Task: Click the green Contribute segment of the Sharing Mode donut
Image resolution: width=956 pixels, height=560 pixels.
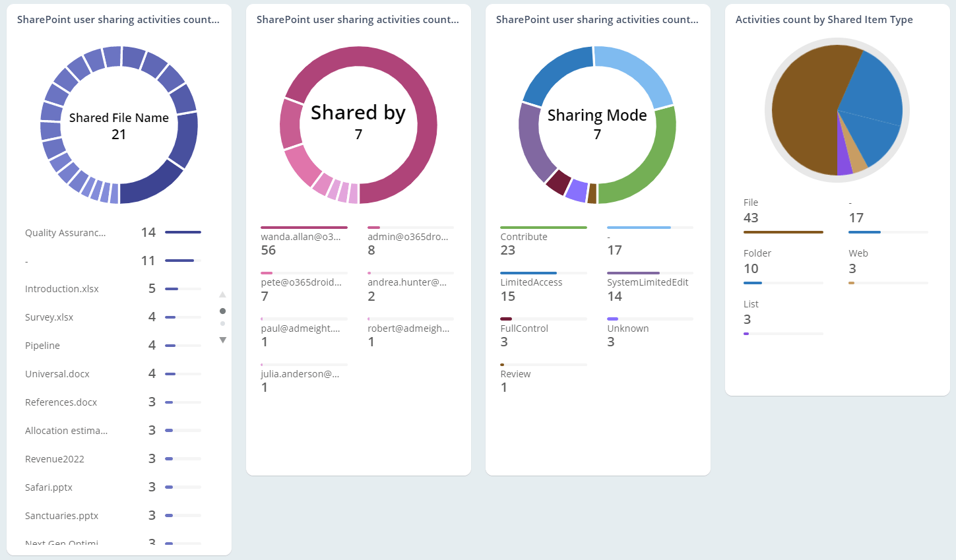Action: 665,139
